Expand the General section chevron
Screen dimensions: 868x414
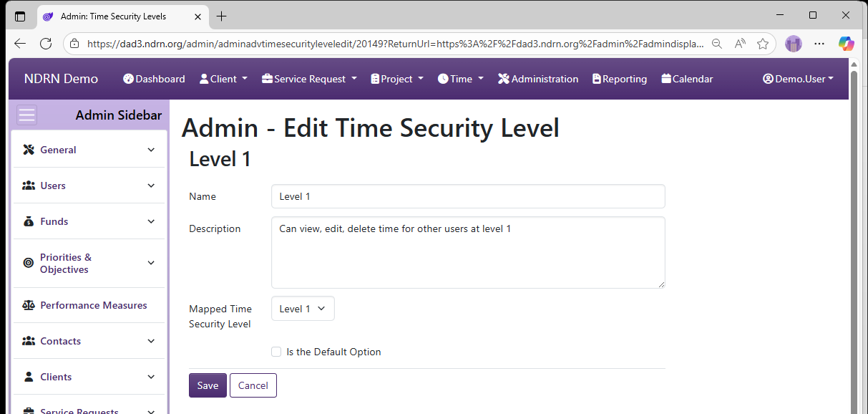click(151, 150)
